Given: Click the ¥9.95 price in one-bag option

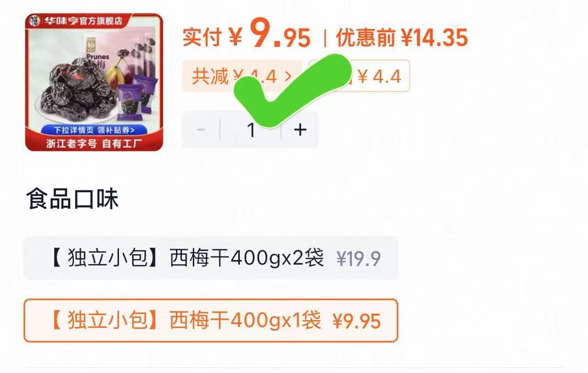Looking at the screenshot, I should point(357,321).
